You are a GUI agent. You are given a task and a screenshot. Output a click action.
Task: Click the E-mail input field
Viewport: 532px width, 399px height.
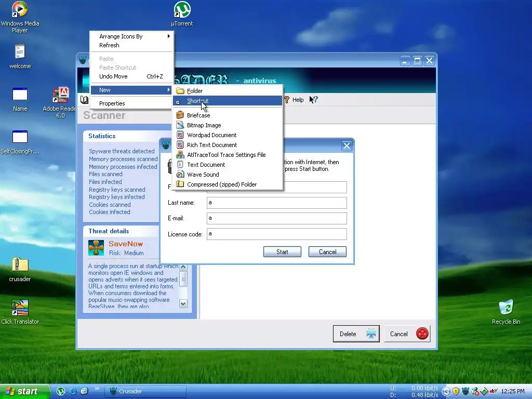[277, 218]
